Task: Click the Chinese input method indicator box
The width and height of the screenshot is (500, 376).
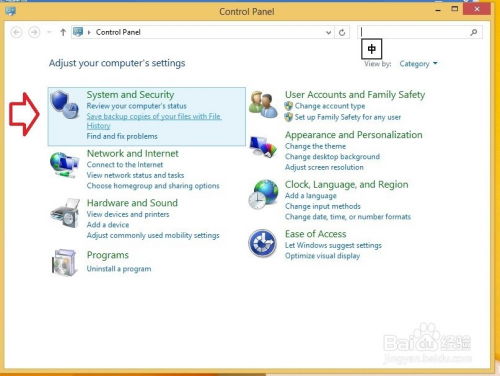Action: point(371,49)
